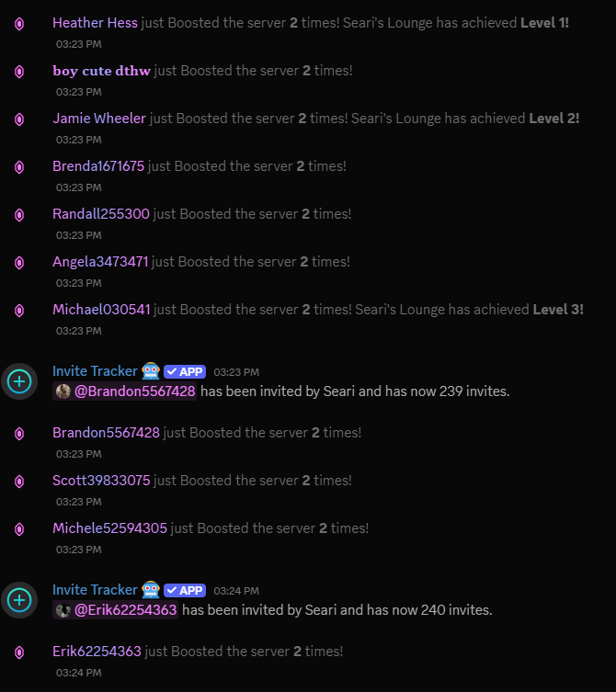
Task: Open Jamie Wheeler's profile name
Action: [x=99, y=118]
